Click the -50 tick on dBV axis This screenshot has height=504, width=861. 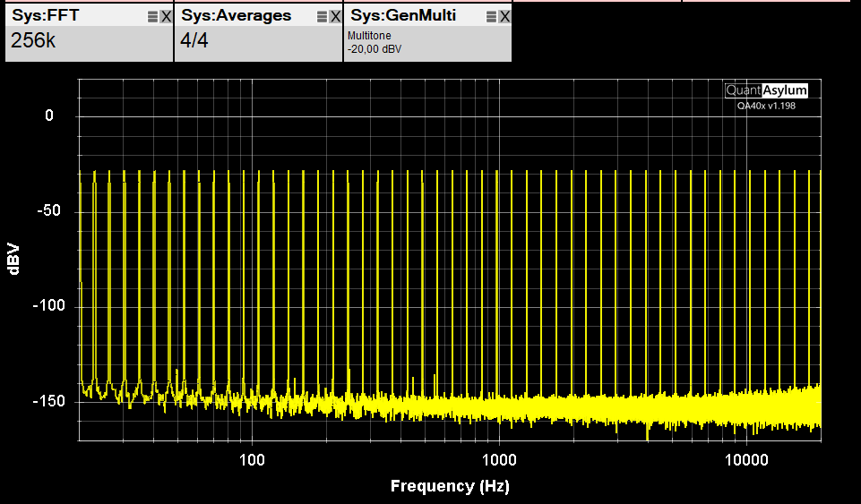click(x=48, y=210)
